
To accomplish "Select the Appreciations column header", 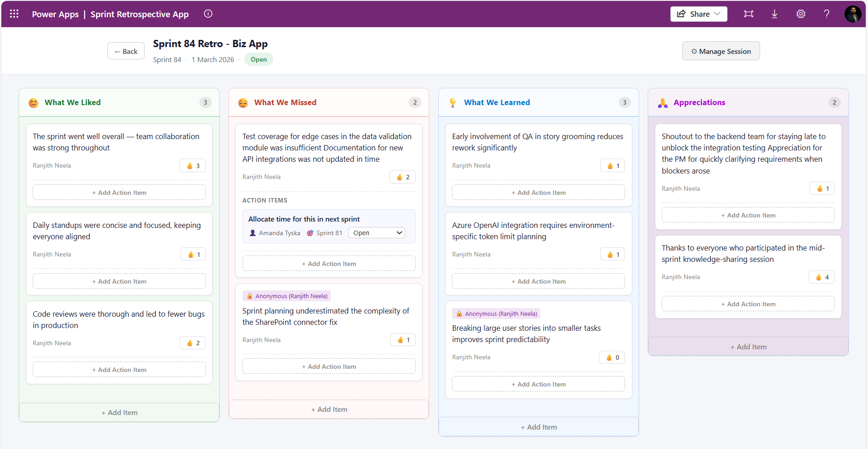I will [x=699, y=102].
